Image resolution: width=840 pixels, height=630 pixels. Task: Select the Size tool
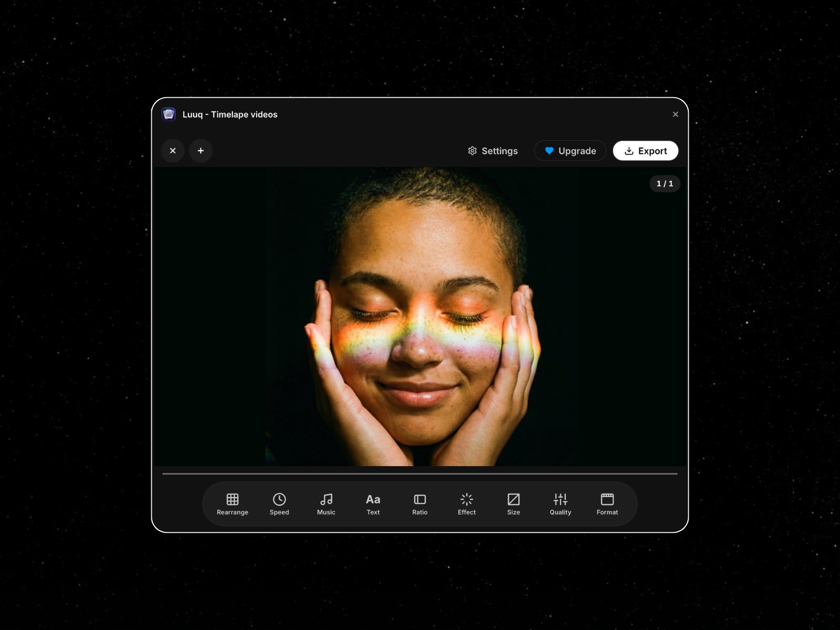click(513, 503)
